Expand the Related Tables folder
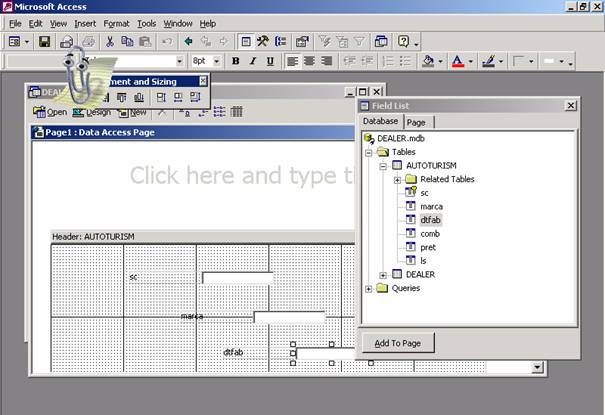This screenshot has width=605, height=415. (x=397, y=179)
